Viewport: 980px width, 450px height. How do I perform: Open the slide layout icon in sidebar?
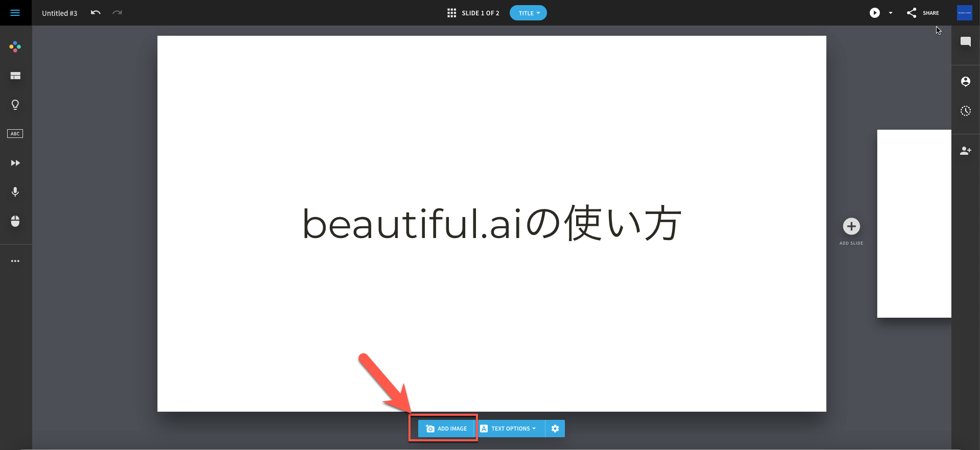coord(15,76)
